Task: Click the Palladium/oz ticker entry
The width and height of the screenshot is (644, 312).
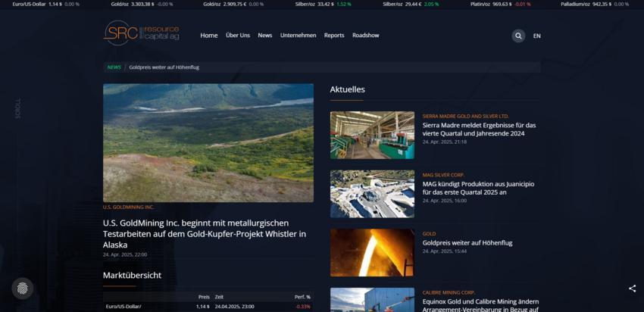Action: point(595,4)
